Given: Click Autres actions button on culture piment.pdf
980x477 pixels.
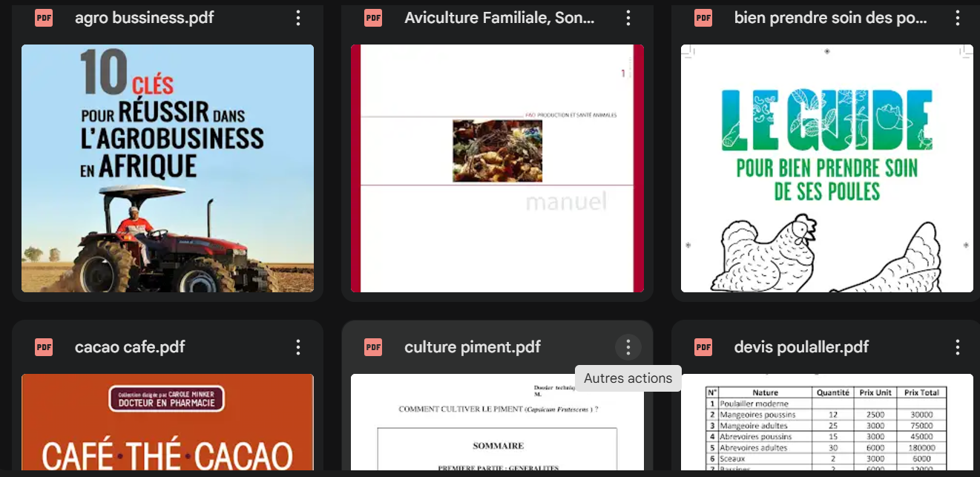Looking at the screenshot, I should point(628,346).
